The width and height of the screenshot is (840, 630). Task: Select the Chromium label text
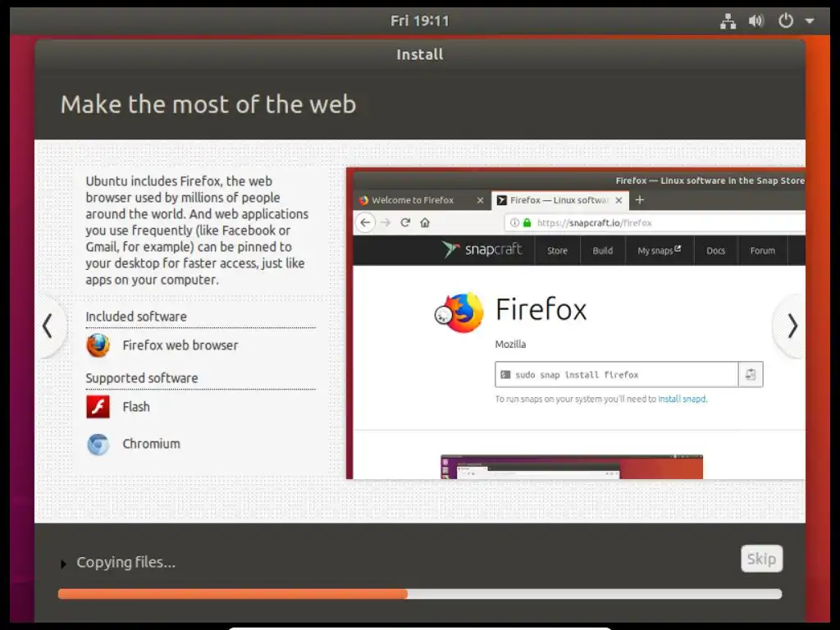pyautogui.click(x=151, y=444)
